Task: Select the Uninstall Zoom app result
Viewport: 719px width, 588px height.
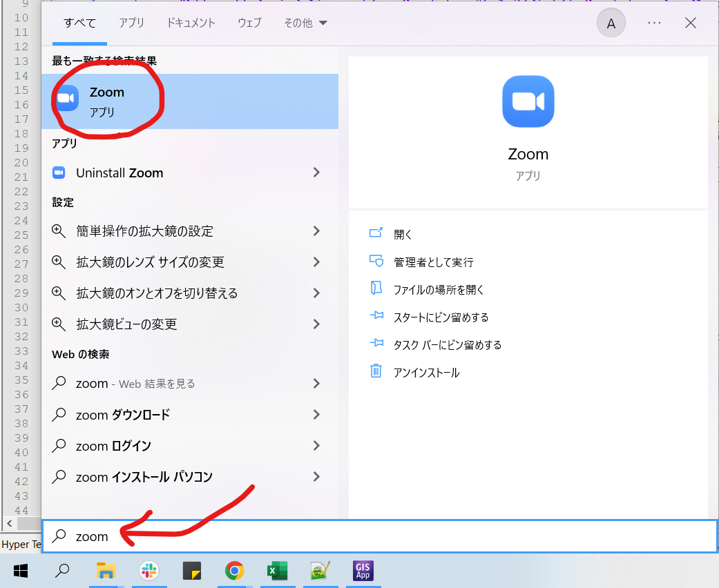Action: (x=190, y=173)
